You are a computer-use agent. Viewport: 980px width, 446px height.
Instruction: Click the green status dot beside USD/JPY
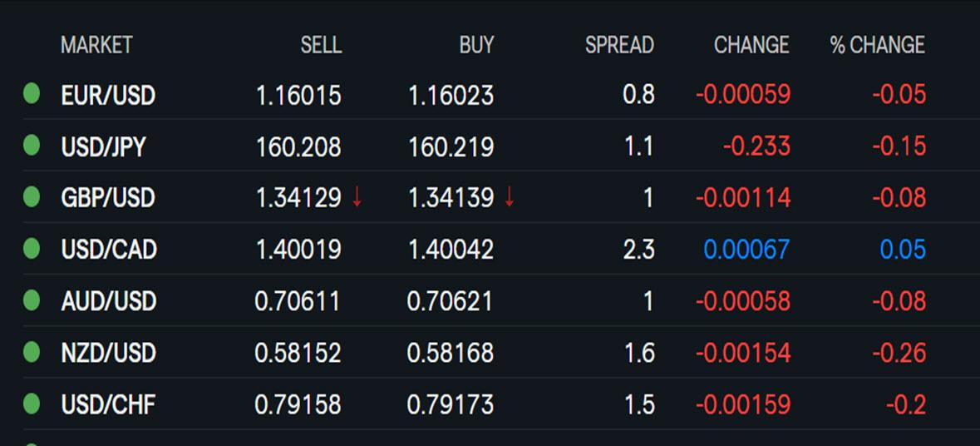coord(32,146)
